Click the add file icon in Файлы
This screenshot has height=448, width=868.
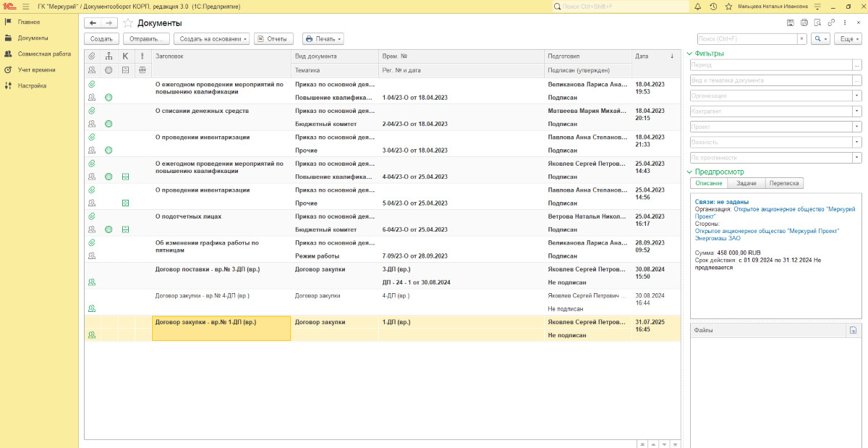853,330
